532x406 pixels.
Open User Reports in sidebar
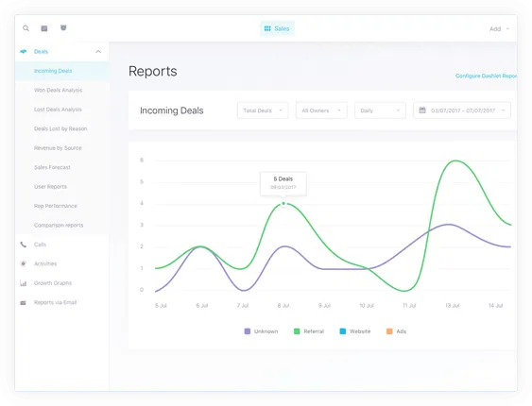point(50,187)
